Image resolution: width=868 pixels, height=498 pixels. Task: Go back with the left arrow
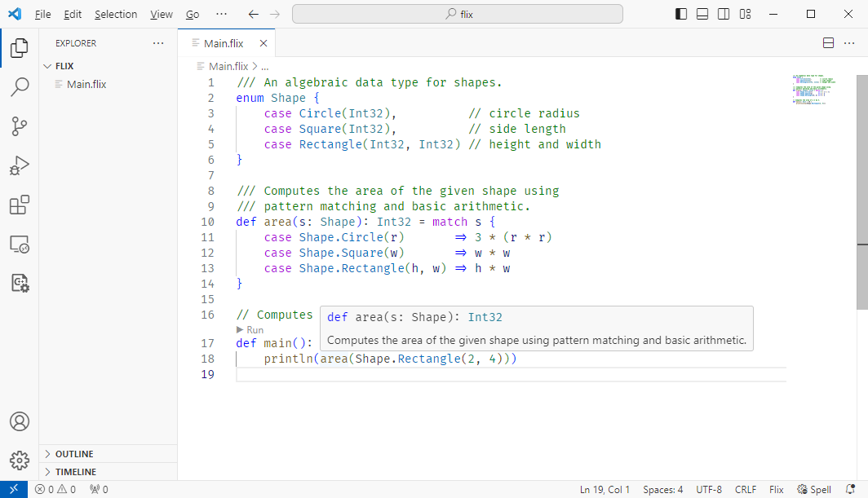coord(254,15)
